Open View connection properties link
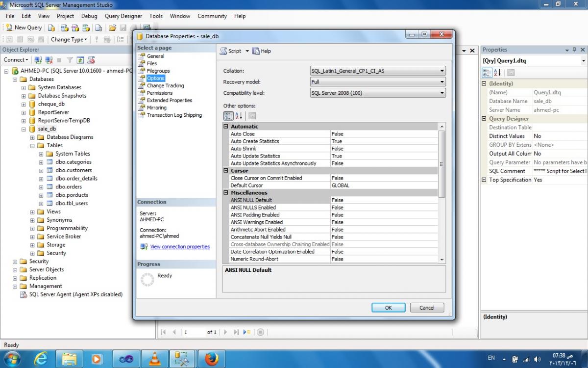This screenshot has height=368, width=588. click(x=180, y=247)
